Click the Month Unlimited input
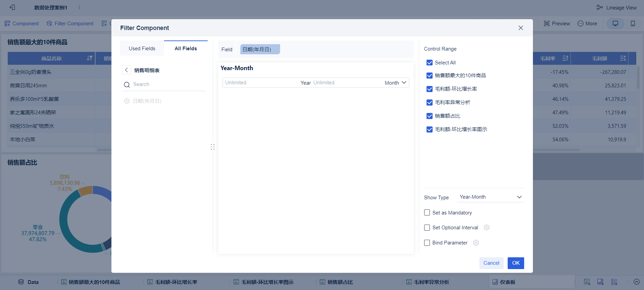644x290 pixels. coord(348,83)
